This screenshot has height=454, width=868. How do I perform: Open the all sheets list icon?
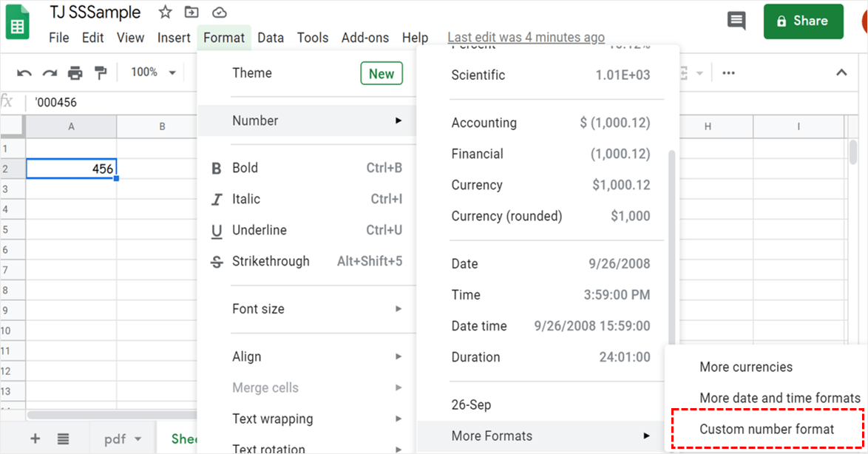[x=64, y=438]
